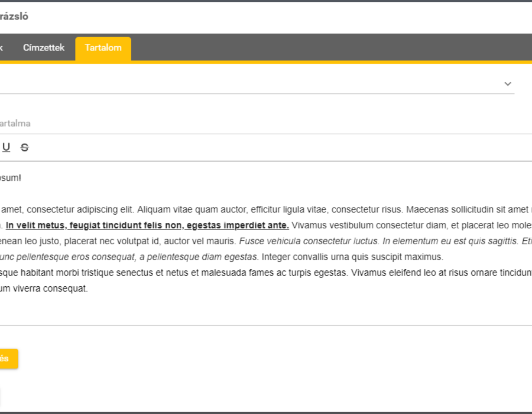Click the sentence "Integer convallis urna quis suscipit maximus."
The height and width of the screenshot is (414, 532).
(x=352, y=257)
